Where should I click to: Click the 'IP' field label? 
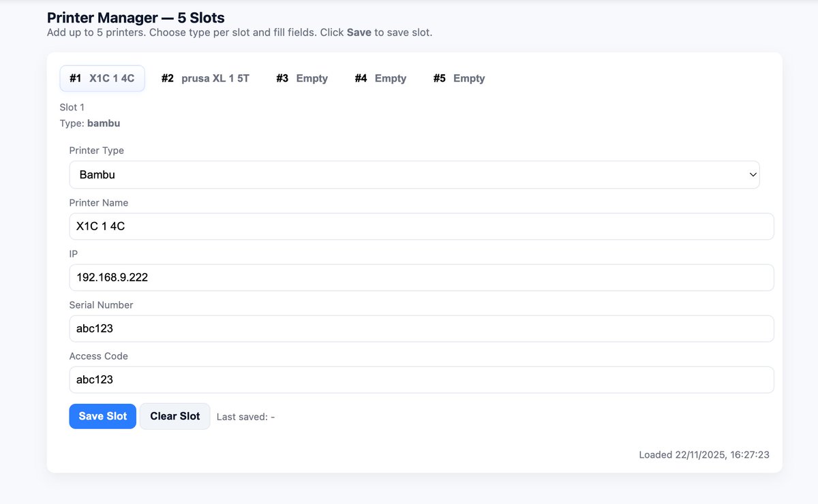pos(74,254)
